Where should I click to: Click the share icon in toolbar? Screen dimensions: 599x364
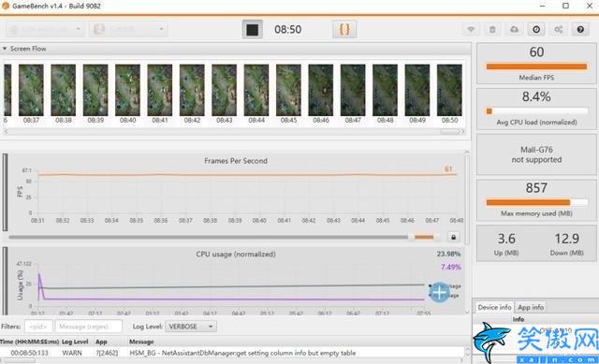click(x=558, y=29)
